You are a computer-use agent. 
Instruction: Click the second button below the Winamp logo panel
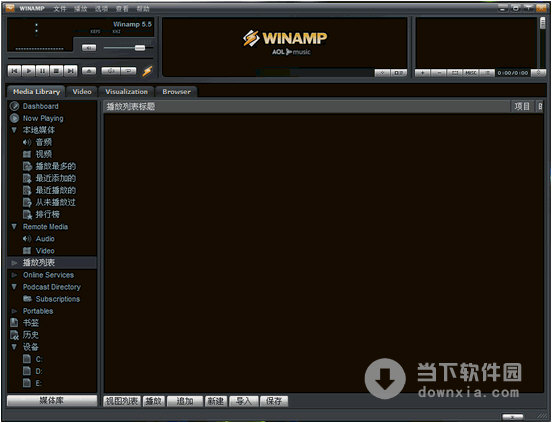tap(399, 73)
